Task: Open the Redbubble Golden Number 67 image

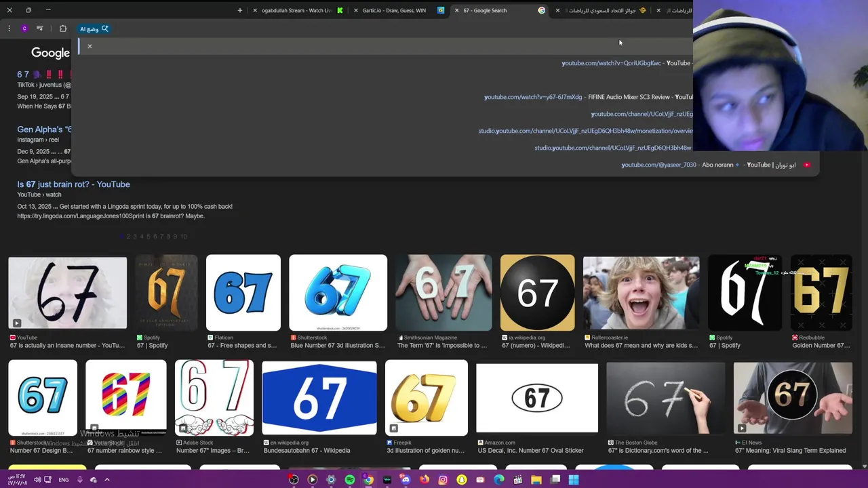Action: [x=821, y=293]
